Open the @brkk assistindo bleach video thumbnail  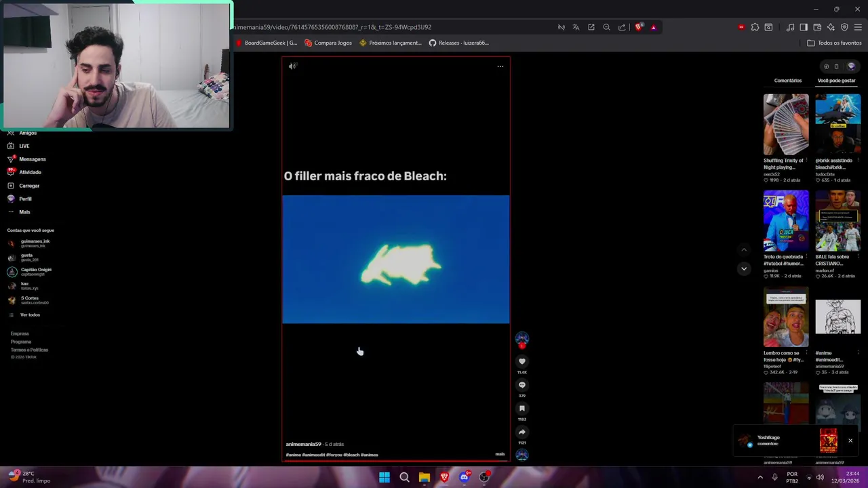837,125
